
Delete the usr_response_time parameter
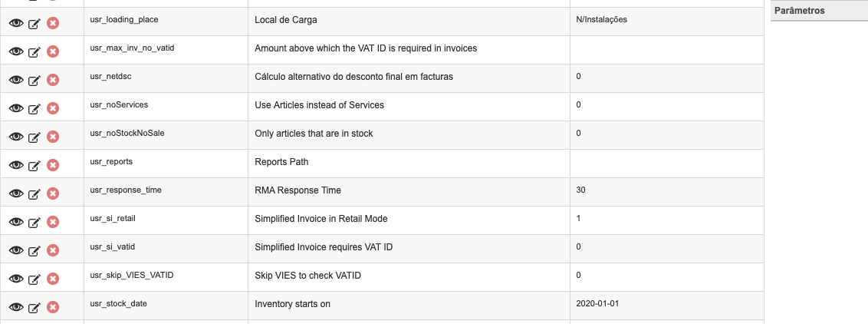coord(53,193)
